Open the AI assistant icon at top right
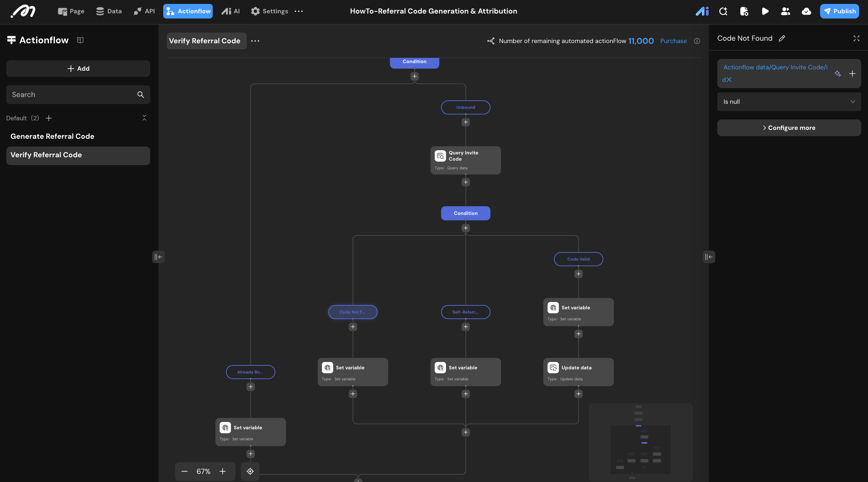Image resolution: width=868 pixels, height=482 pixels. (x=702, y=11)
